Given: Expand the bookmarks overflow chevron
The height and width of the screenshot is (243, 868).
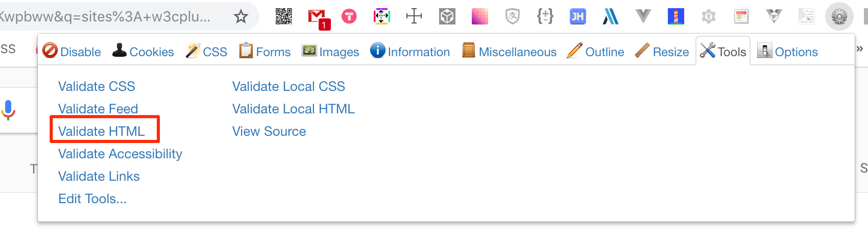Looking at the screenshot, I should coord(859,49).
